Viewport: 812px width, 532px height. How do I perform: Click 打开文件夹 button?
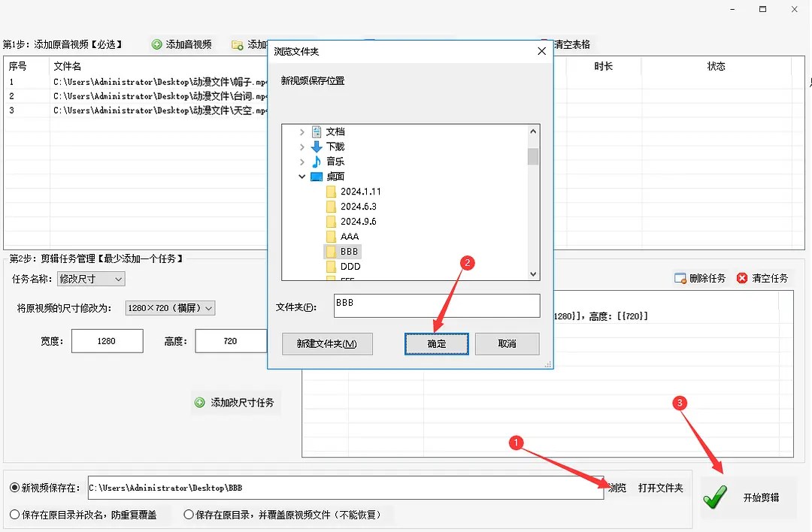click(x=660, y=488)
